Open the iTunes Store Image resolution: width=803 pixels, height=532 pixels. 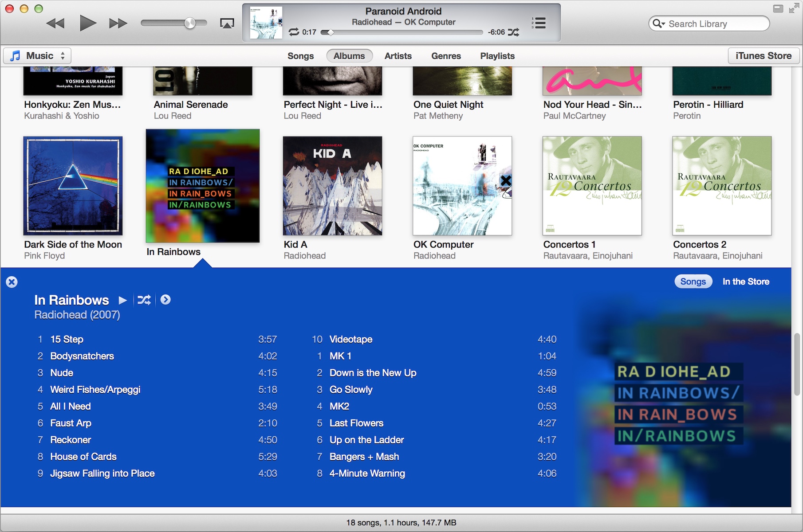[x=764, y=55]
